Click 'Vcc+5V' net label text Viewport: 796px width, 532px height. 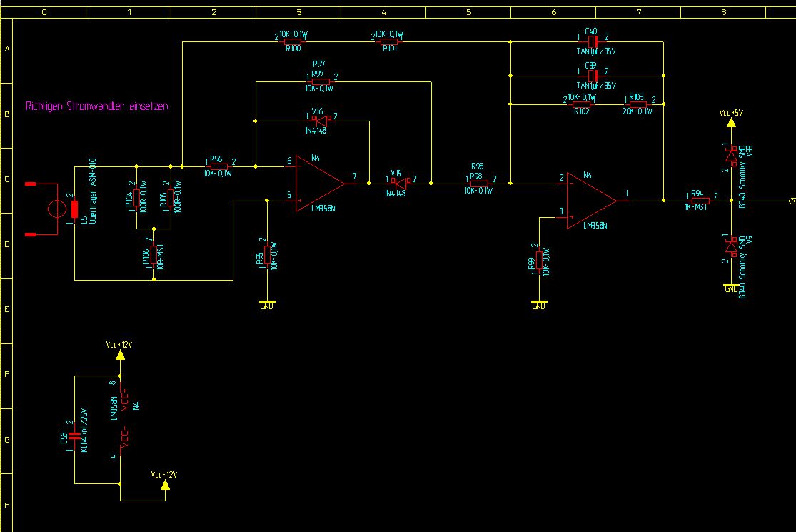point(731,113)
